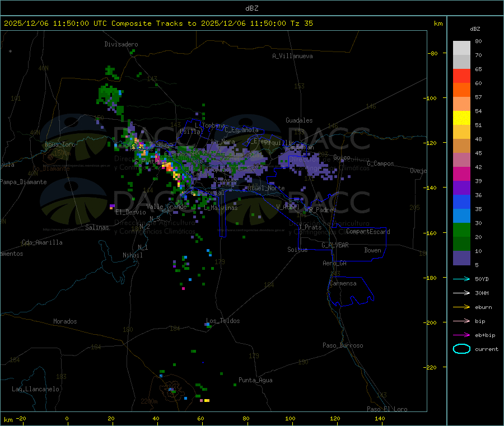Screen dimensions: 504x426
Task: Click the 'Divisadero' map label
Action: pos(121,44)
